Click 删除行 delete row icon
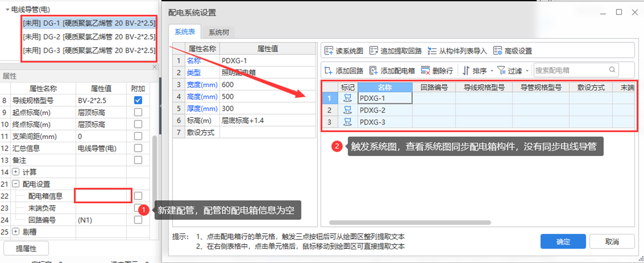The width and height of the screenshot is (644, 263). tap(426, 71)
